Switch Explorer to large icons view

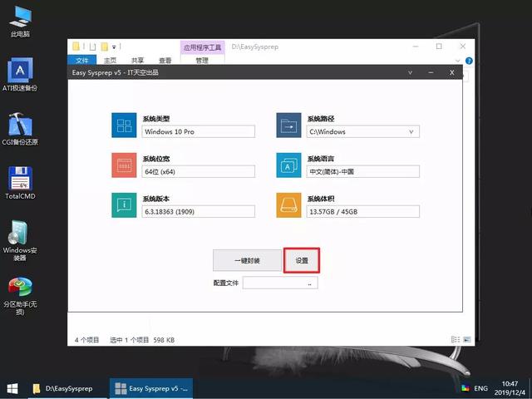tap(467, 339)
